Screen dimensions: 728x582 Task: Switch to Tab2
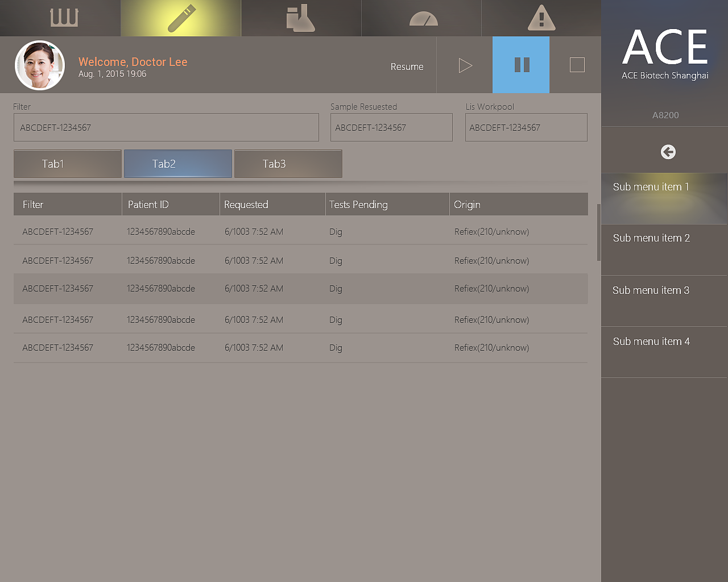[x=178, y=164]
